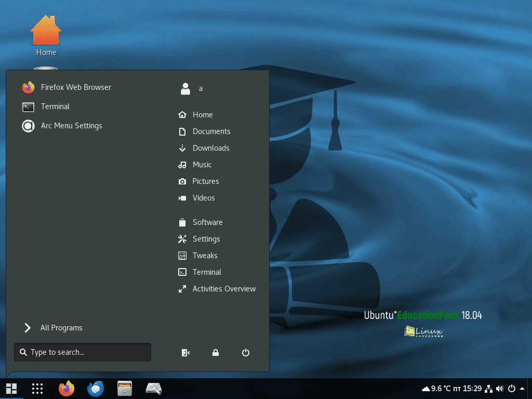Click the Videos camcorder icon

(x=182, y=198)
